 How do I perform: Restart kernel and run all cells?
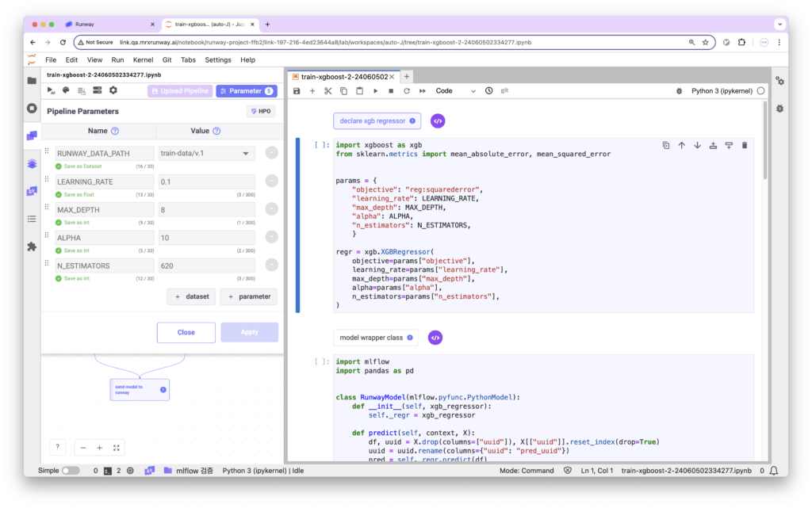423,91
